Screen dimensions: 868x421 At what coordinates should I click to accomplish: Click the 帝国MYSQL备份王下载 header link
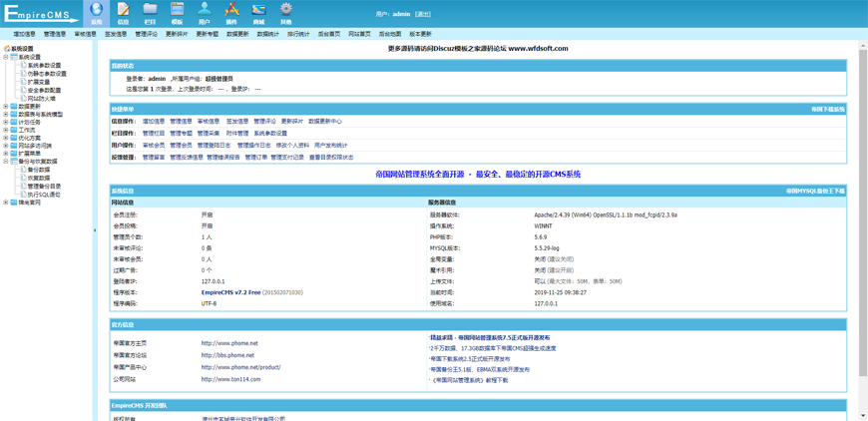click(816, 191)
